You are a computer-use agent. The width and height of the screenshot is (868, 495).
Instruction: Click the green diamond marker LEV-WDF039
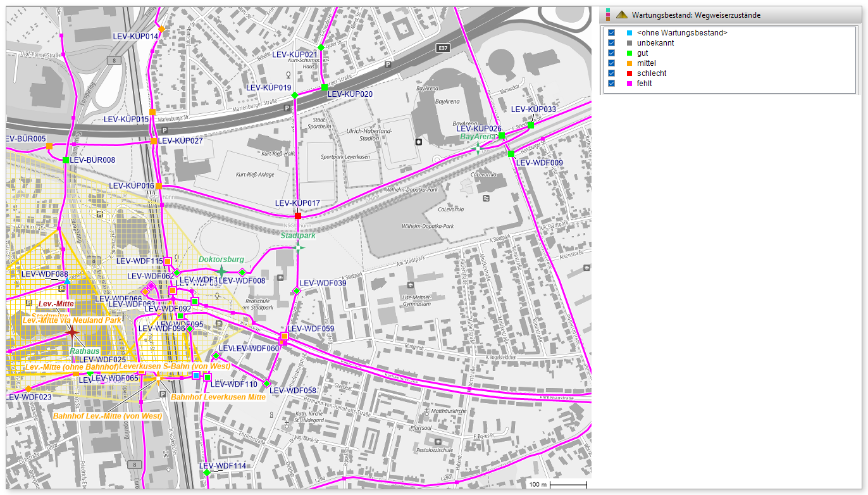click(296, 291)
